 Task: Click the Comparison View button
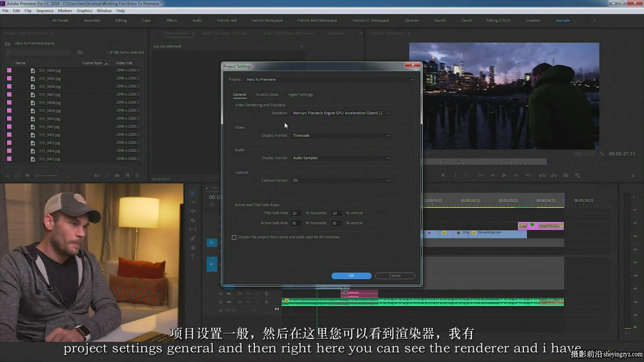pyautogui.click(x=578, y=175)
